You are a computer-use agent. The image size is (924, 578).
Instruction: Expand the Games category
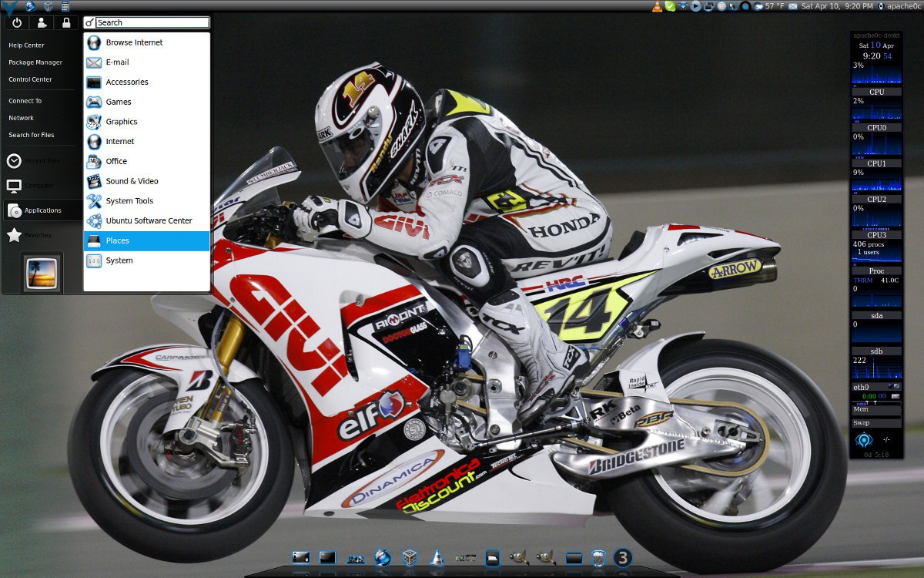(x=146, y=102)
